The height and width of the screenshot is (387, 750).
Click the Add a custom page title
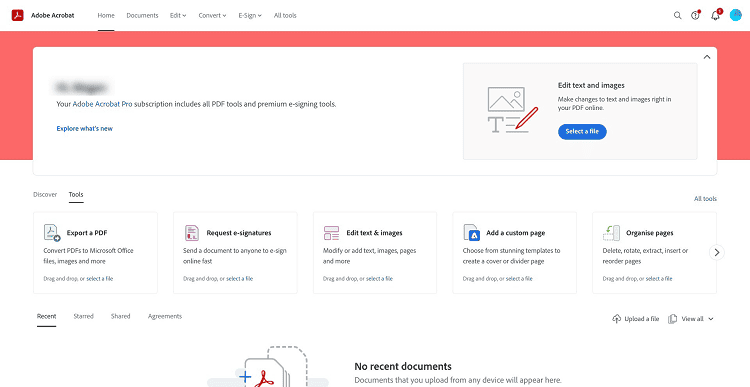coord(516,233)
